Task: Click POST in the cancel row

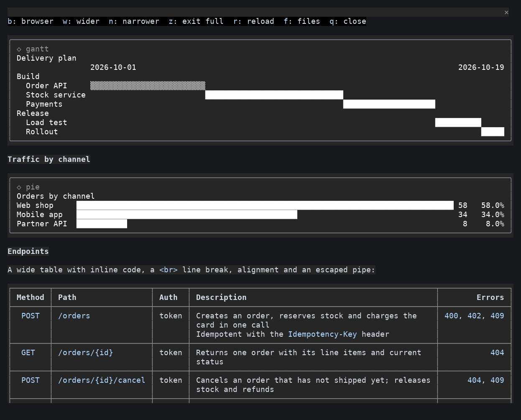Action: pos(31,380)
